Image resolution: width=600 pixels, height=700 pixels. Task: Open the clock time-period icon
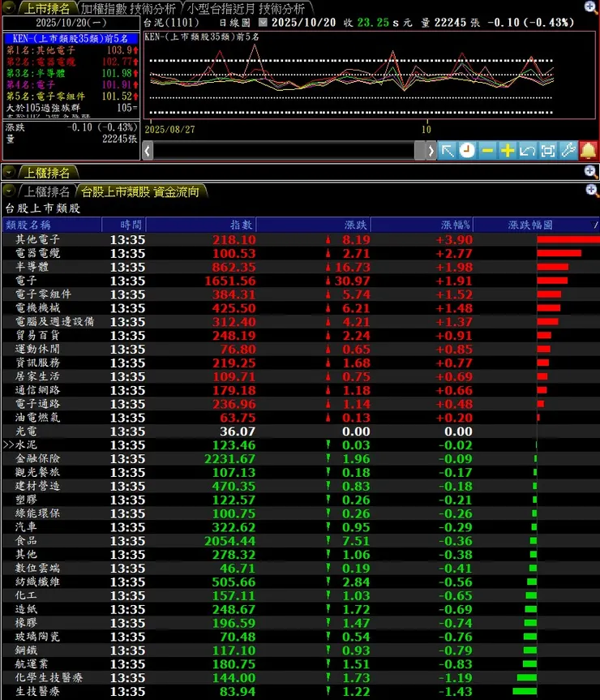[467, 151]
